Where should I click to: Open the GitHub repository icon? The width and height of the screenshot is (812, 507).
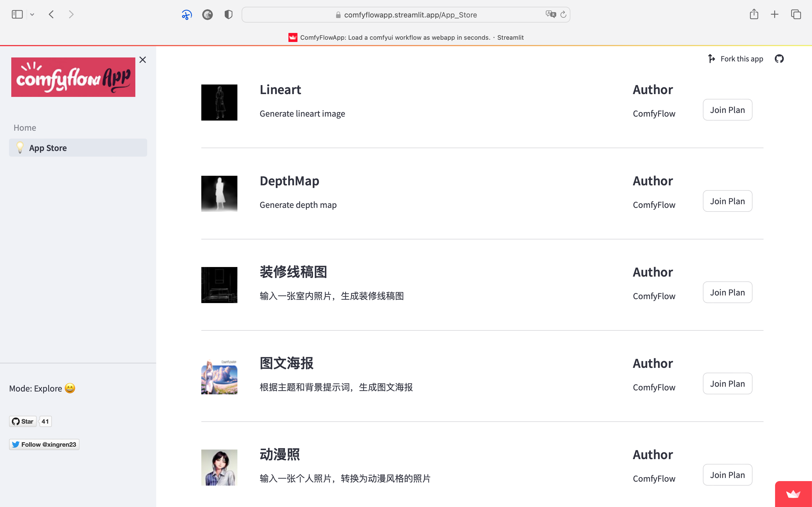pos(779,59)
